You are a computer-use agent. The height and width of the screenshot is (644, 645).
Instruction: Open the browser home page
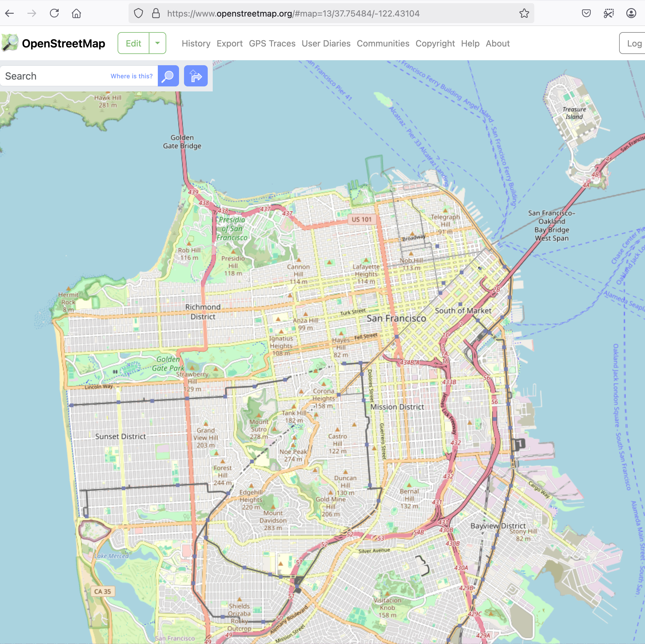point(76,13)
